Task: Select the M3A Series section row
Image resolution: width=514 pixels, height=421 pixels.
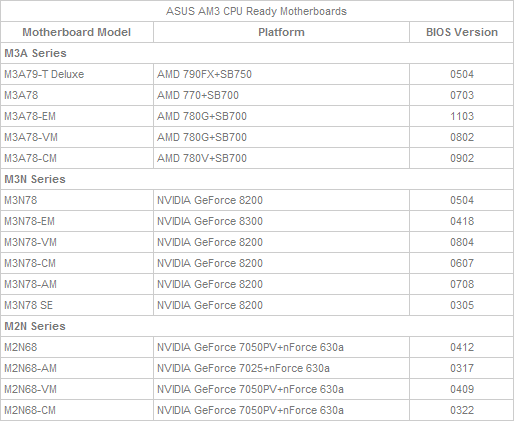Action: (257, 53)
